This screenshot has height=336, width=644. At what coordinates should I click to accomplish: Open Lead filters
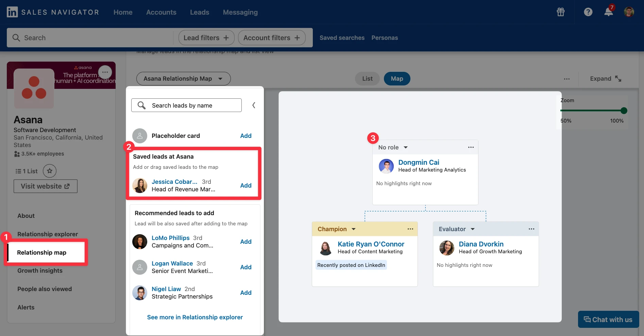point(206,38)
